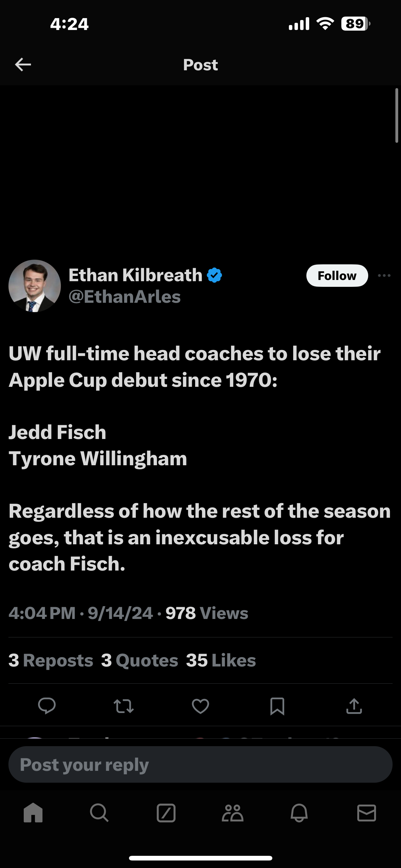
Task: Bookmark this post
Action: 277,706
